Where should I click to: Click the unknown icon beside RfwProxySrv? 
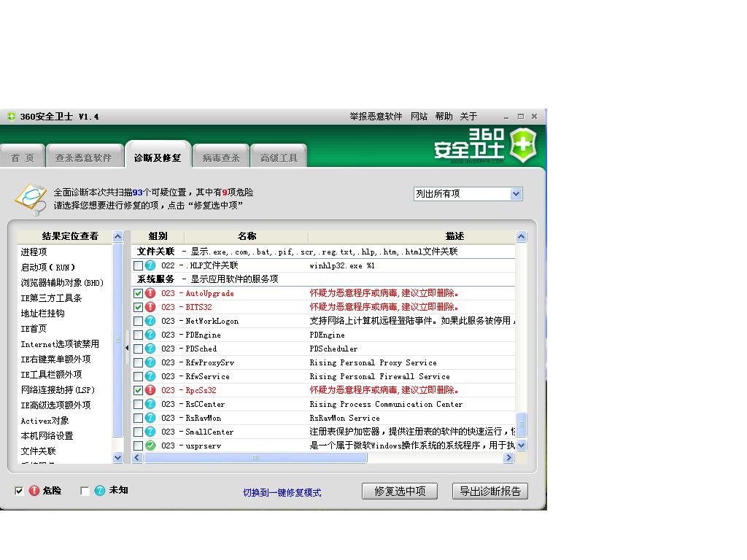[x=150, y=362]
